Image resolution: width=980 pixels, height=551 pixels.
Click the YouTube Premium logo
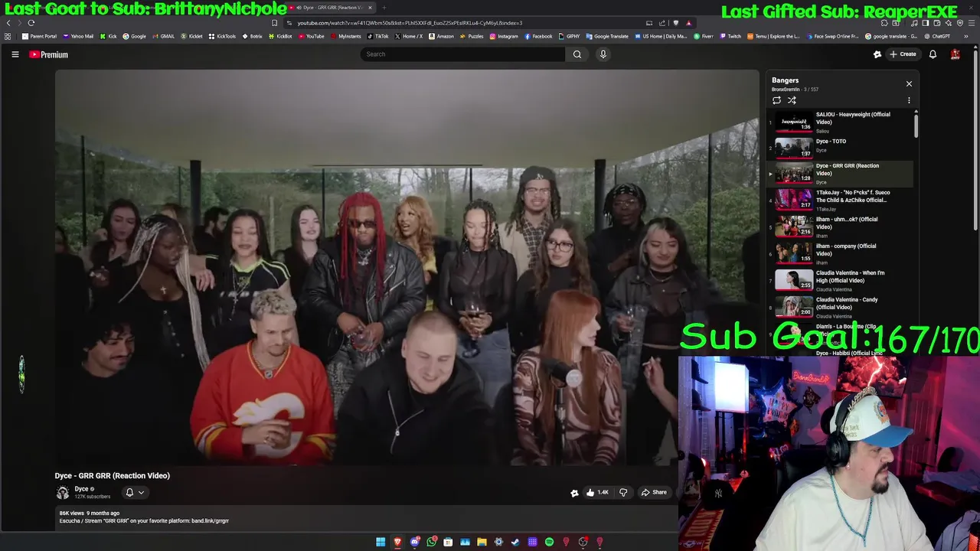[49, 54]
